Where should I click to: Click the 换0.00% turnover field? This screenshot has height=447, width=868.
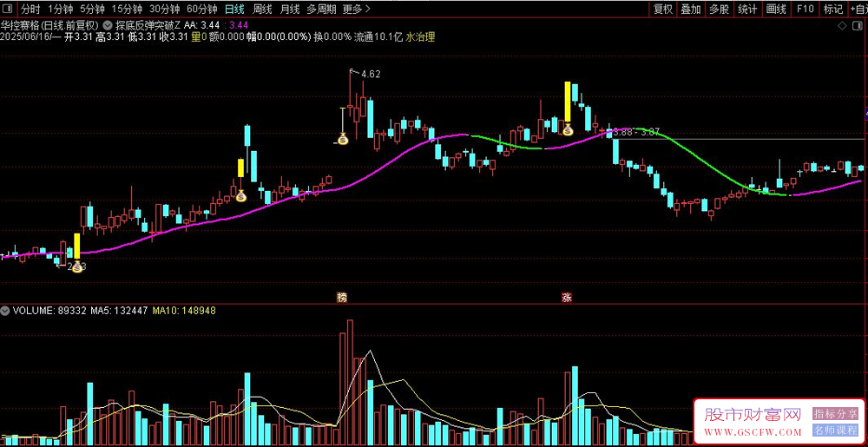(x=332, y=37)
